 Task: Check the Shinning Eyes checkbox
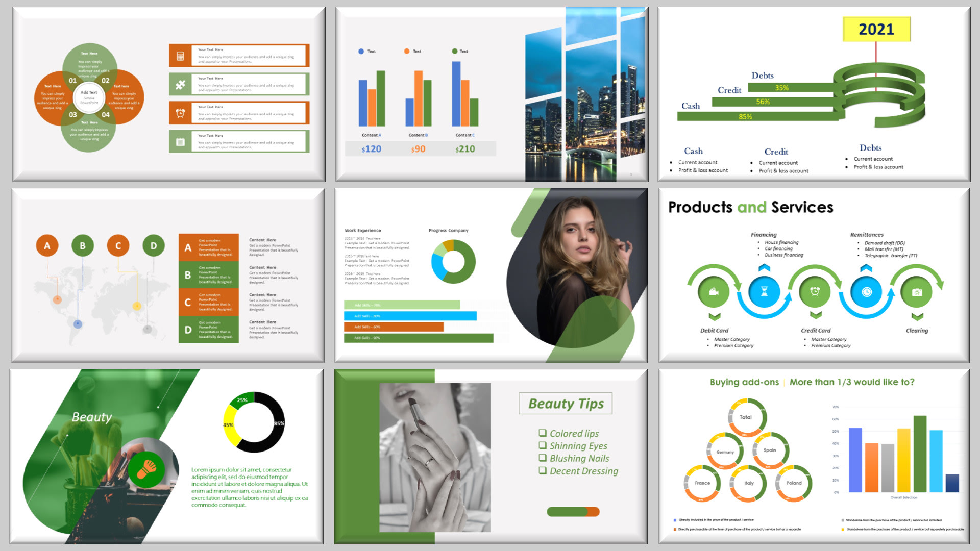543,445
